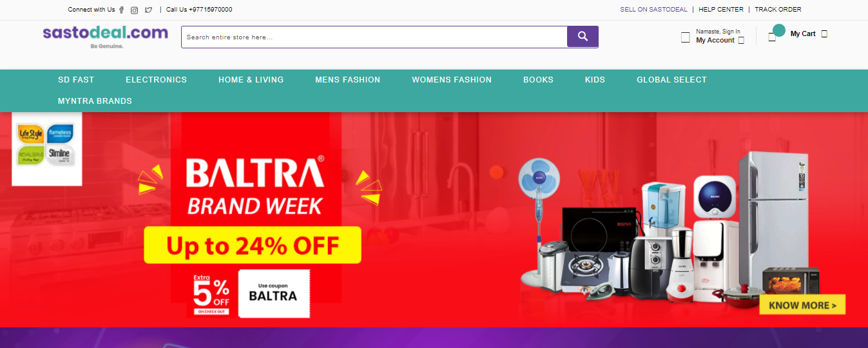Open the Electronics category menu
The height and width of the screenshot is (348, 868).
point(156,80)
